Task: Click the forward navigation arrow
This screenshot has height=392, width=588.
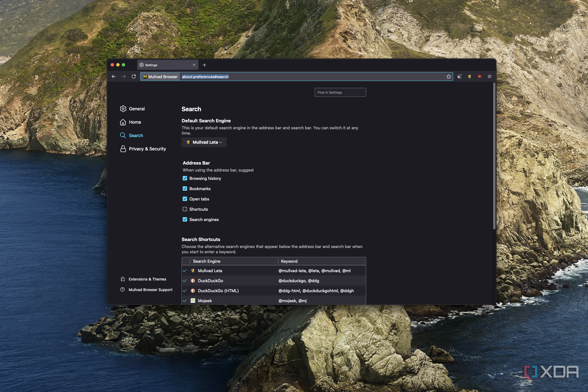Action: tap(124, 76)
